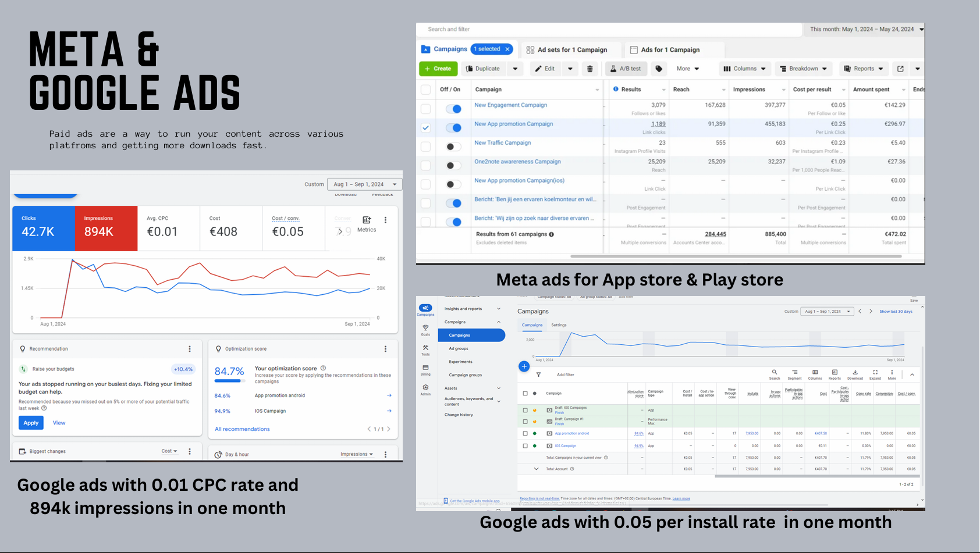Click the green Create button in Meta
This screenshot has height=553, width=980.
point(438,68)
